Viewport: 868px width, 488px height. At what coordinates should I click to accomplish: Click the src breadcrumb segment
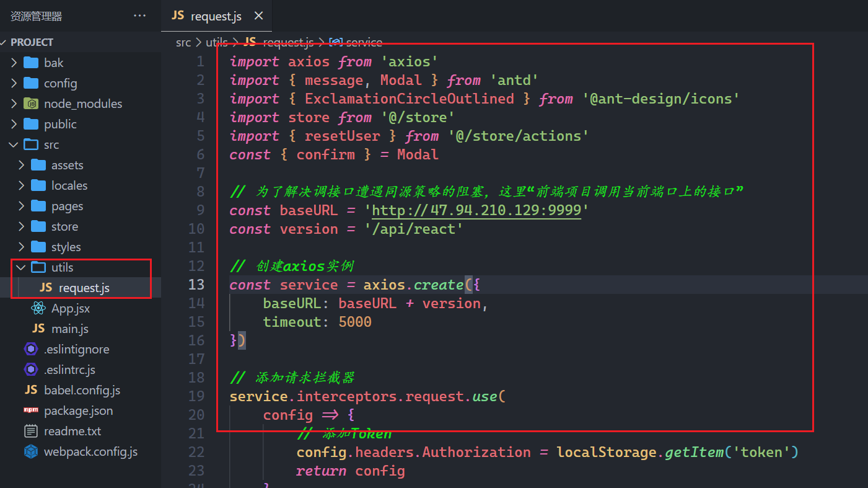click(x=183, y=42)
